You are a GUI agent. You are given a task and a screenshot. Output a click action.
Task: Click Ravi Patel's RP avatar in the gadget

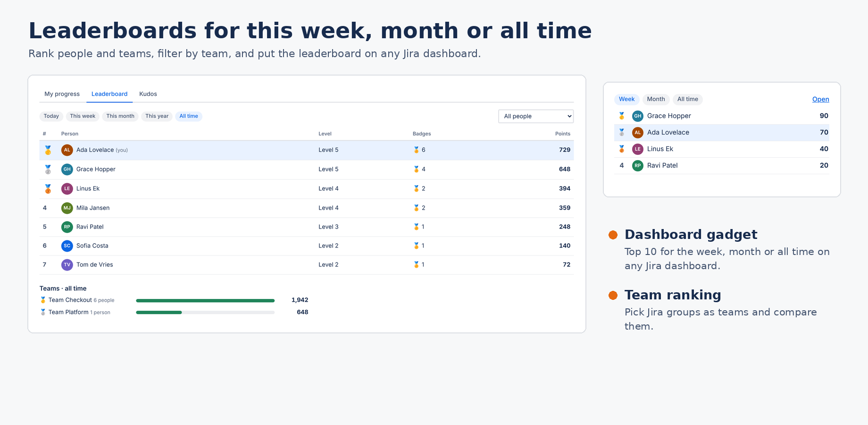638,166
